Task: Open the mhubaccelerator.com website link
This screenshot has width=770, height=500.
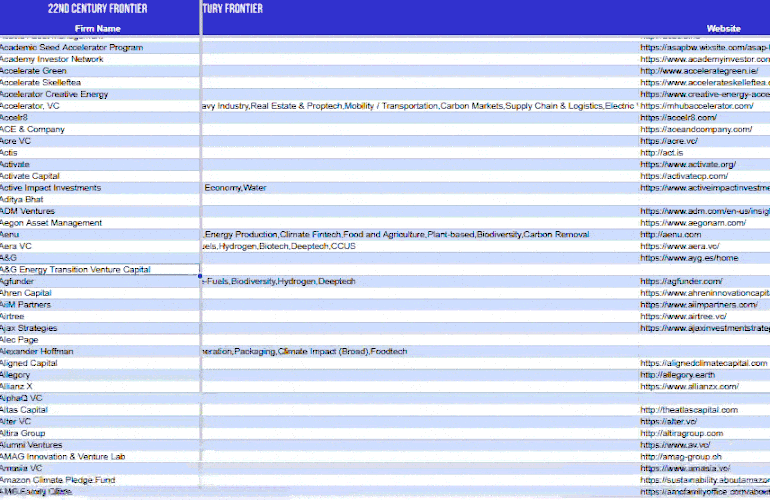Action: pos(696,106)
